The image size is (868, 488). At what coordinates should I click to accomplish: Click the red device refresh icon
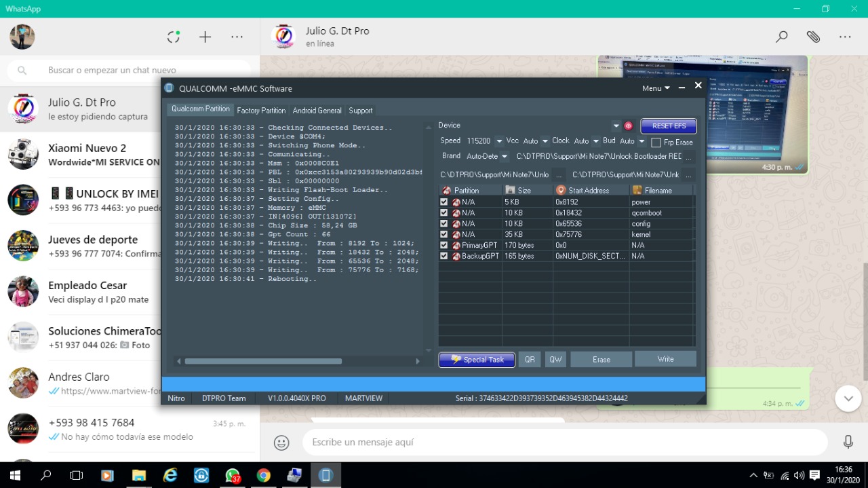pos(628,126)
